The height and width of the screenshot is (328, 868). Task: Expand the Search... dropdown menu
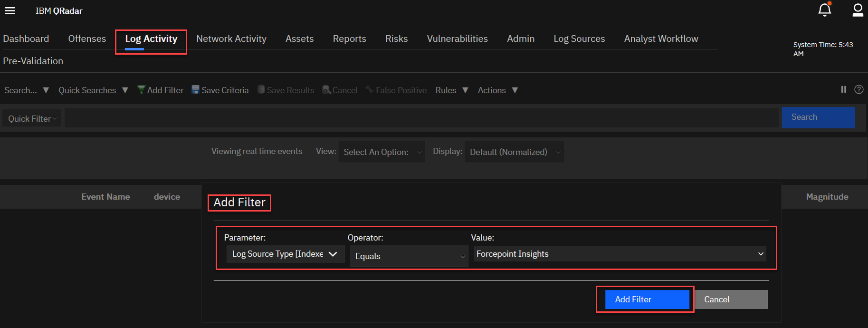coord(27,90)
